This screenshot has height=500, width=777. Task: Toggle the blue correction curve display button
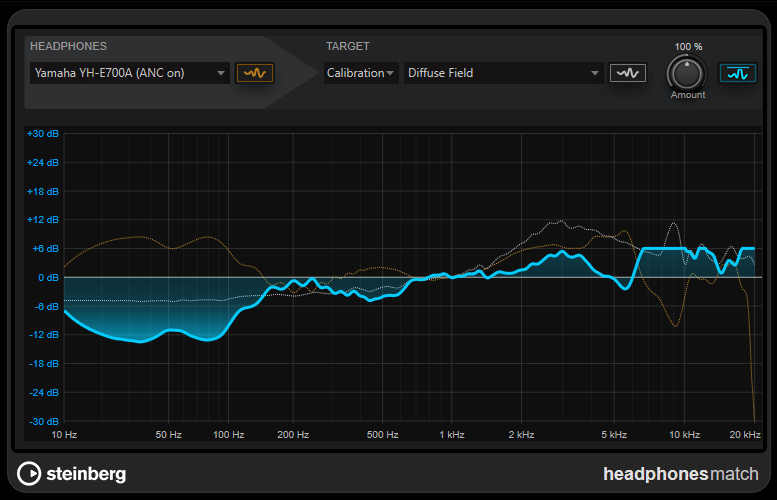click(x=737, y=73)
